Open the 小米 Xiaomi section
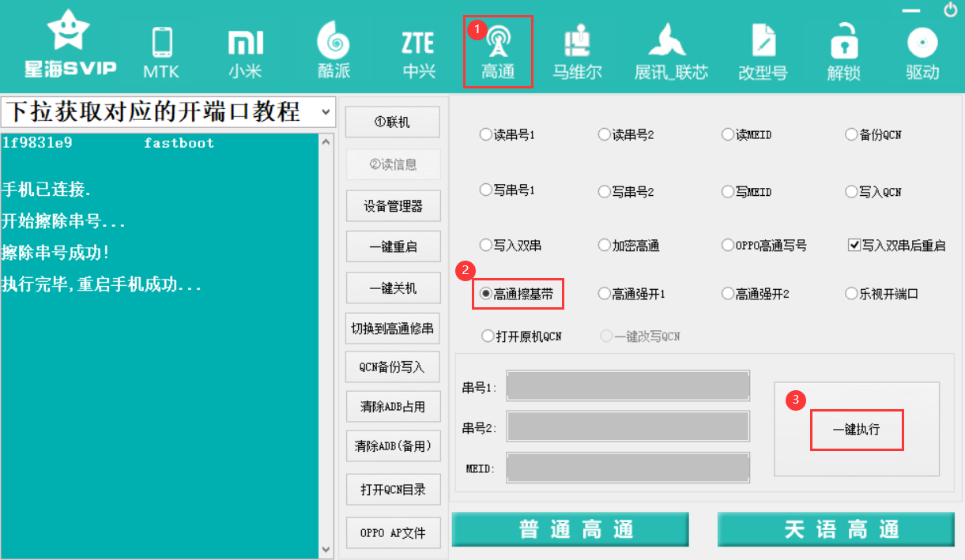The image size is (965, 560). coord(245,53)
